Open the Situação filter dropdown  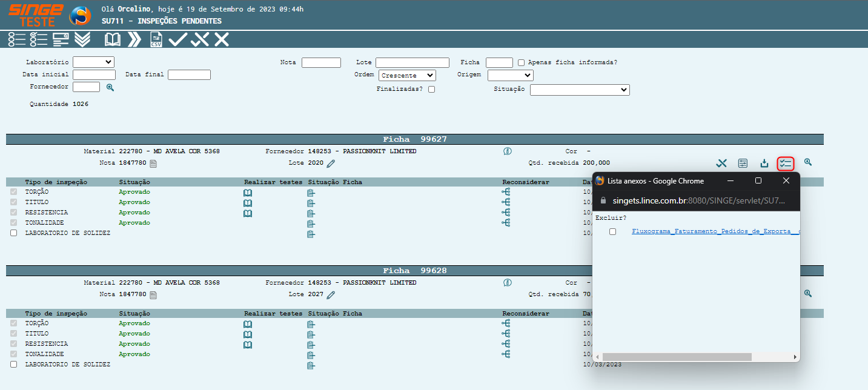[x=580, y=90]
